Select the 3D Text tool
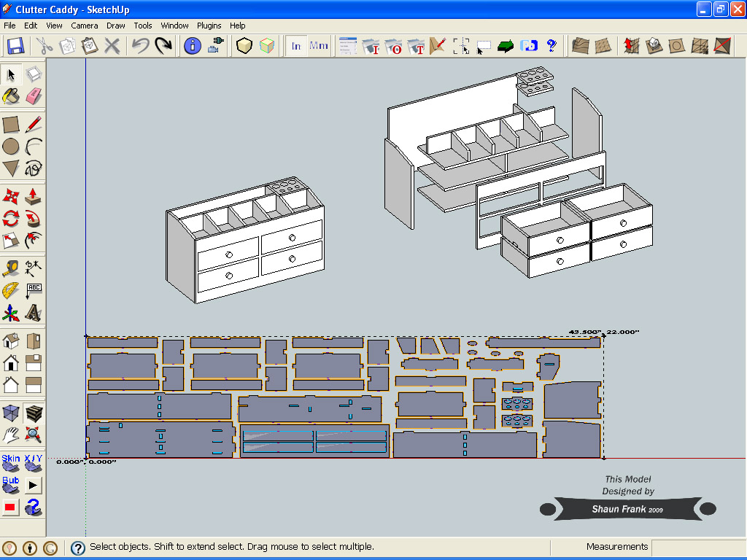The image size is (747, 560). (34, 314)
